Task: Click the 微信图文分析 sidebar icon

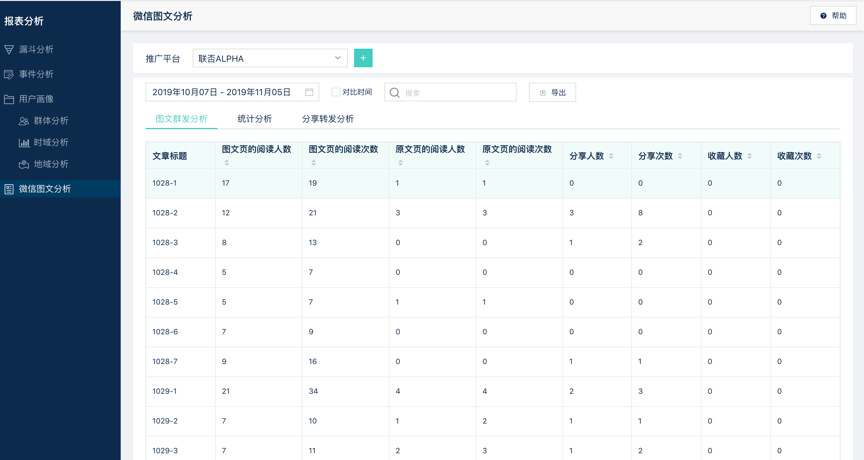Action: [x=9, y=189]
